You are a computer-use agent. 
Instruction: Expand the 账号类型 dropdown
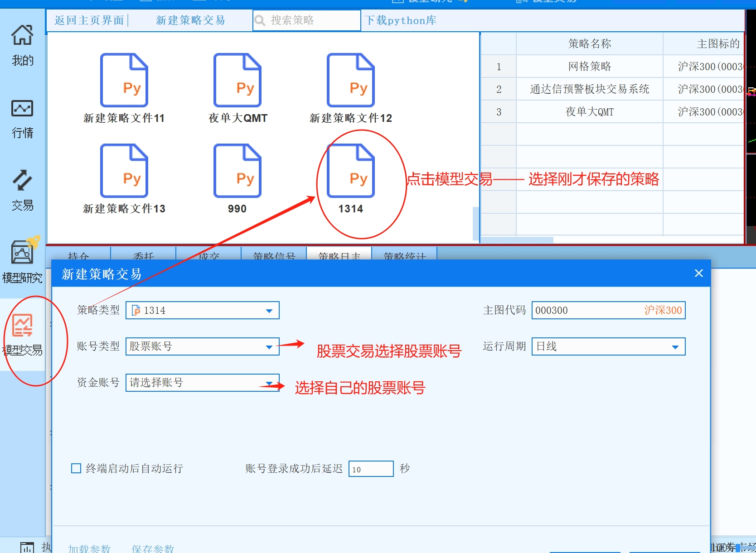(269, 347)
